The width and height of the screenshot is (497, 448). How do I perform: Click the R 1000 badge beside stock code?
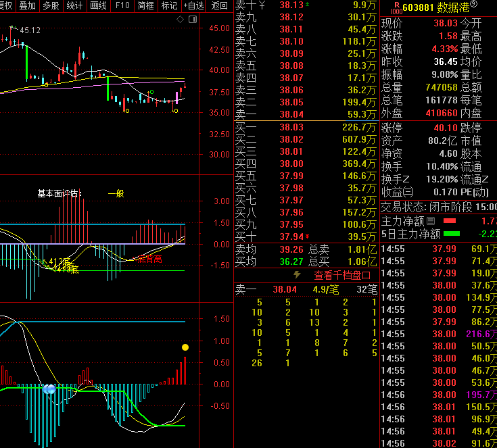pos(396,6)
